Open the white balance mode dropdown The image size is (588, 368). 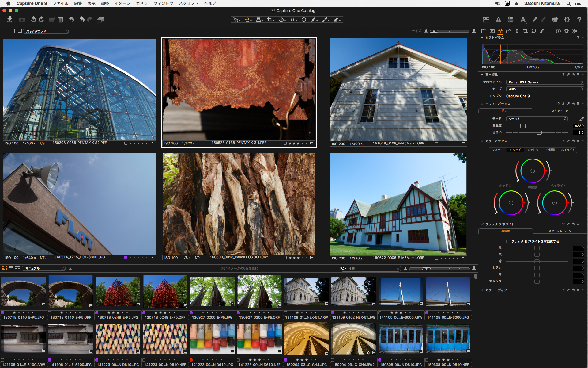point(537,119)
